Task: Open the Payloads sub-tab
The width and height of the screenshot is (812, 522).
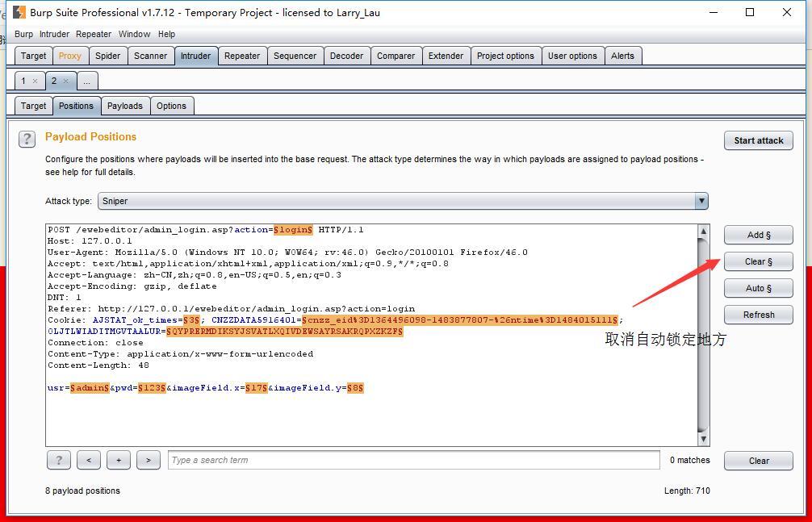Action: pos(125,106)
